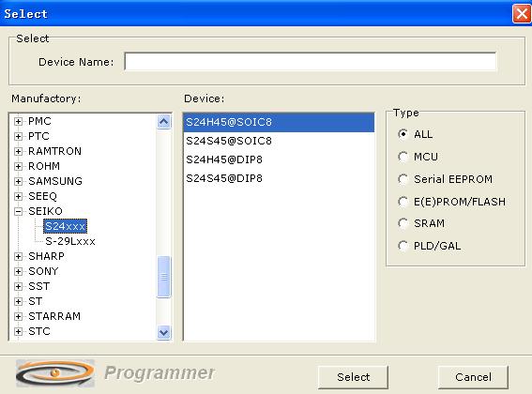
Task: Select the S-29Lxxx family item
Action: coord(70,241)
